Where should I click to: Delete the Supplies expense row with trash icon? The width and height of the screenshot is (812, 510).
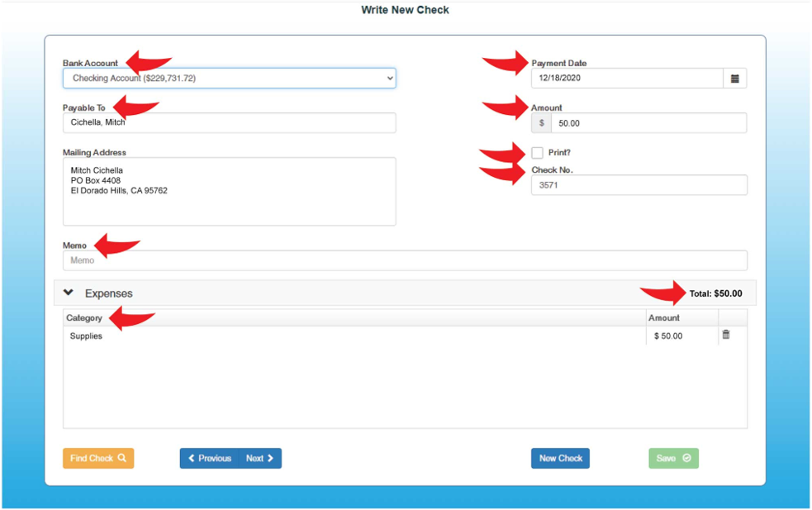point(726,335)
